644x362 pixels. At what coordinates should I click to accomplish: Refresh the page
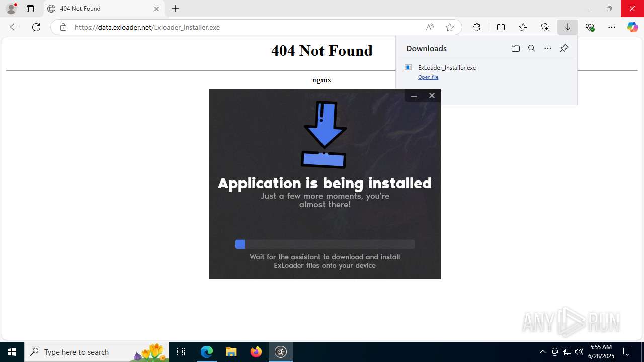click(x=36, y=27)
